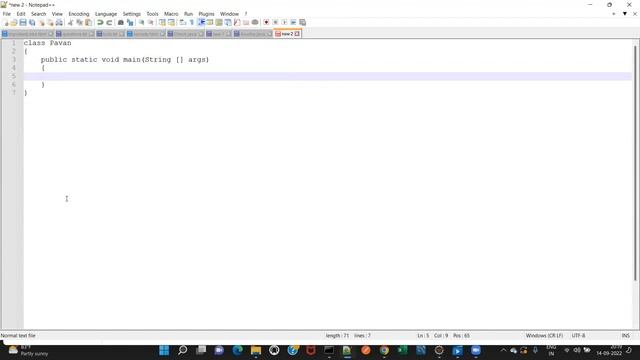640x360 pixels.
Task: Open the Macro menu
Action: coord(171,14)
